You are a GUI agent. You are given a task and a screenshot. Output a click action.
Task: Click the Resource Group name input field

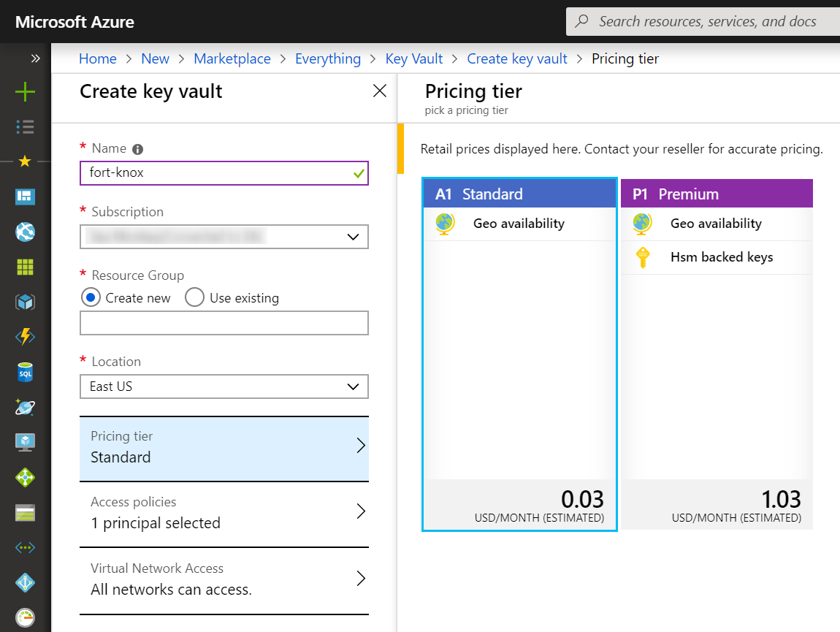pyautogui.click(x=224, y=323)
